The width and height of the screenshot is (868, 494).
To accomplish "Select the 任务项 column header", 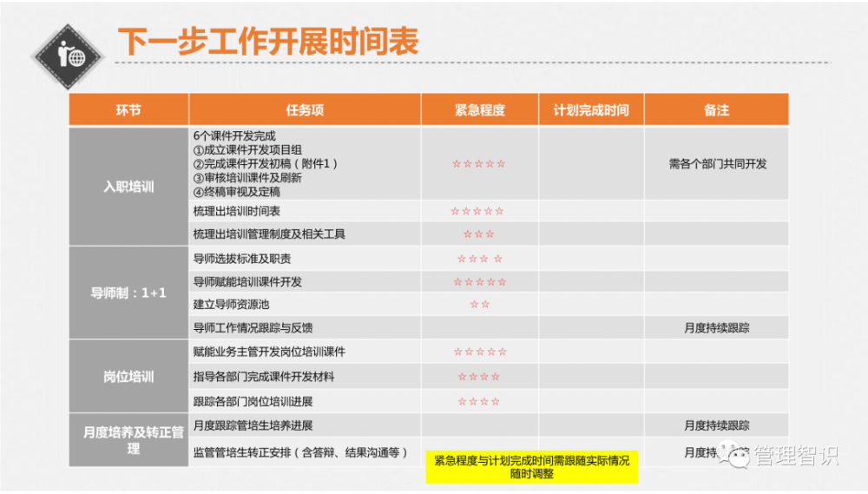I will tap(305, 110).
